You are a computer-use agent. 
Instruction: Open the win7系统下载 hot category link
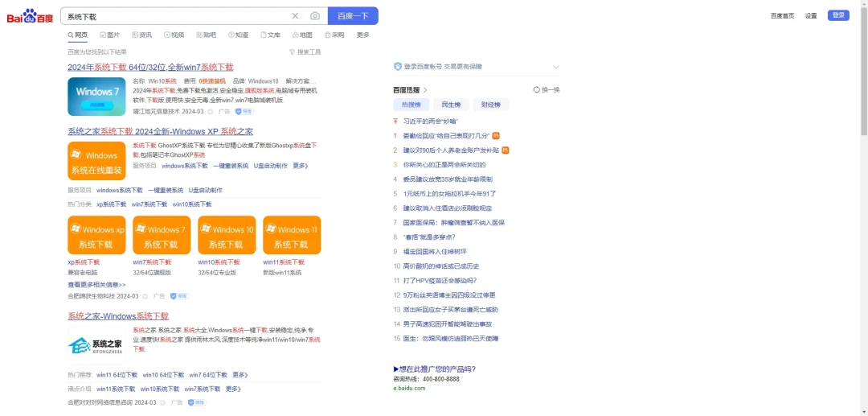(149, 204)
